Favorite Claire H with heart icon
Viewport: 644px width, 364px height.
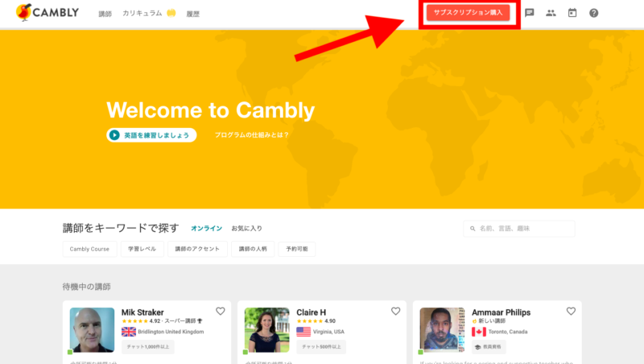tap(395, 311)
